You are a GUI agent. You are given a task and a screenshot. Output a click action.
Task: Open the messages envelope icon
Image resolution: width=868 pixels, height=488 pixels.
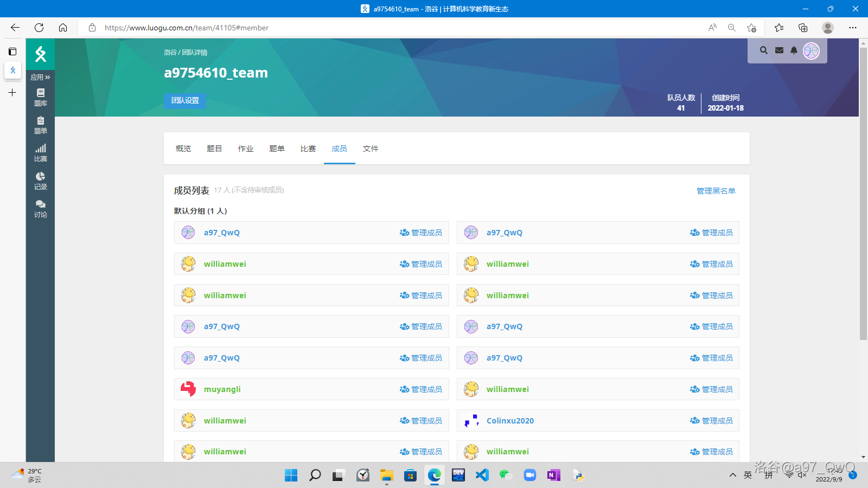[779, 50]
